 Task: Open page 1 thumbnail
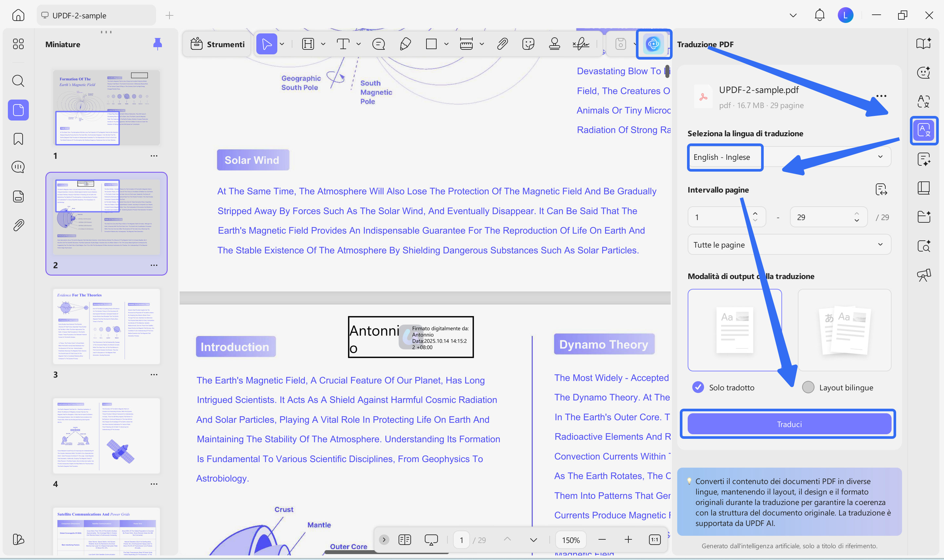click(106, 107)
